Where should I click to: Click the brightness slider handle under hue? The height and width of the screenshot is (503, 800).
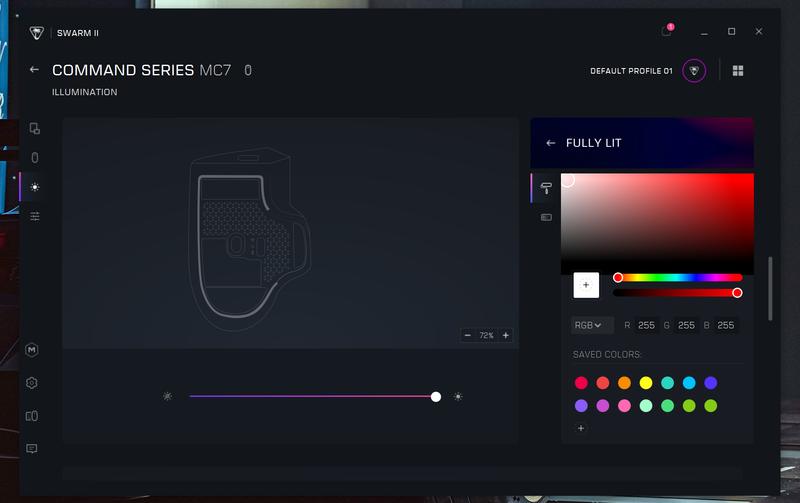coord(737,293)
